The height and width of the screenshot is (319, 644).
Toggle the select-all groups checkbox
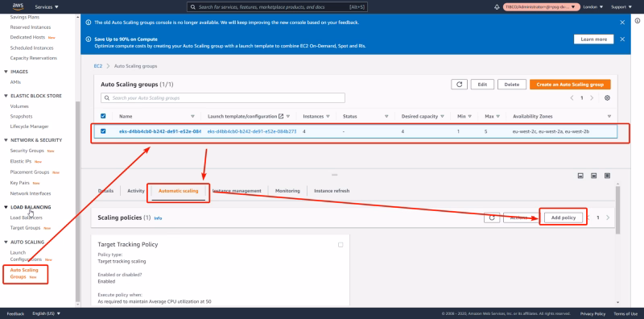coord(103,116)
